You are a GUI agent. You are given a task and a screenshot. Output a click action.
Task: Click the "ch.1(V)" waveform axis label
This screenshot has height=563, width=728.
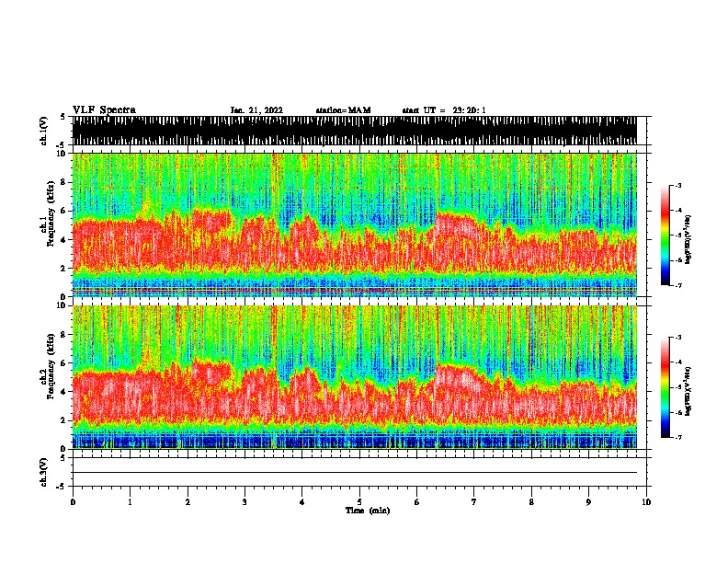pyautogui.click(x=44, y=131)
